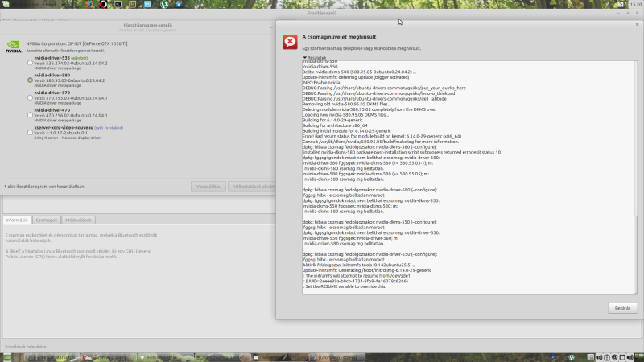Switch to the Információ tab
Image resolution: width=644 pixels, height=362 pixels.
(17, 220)
